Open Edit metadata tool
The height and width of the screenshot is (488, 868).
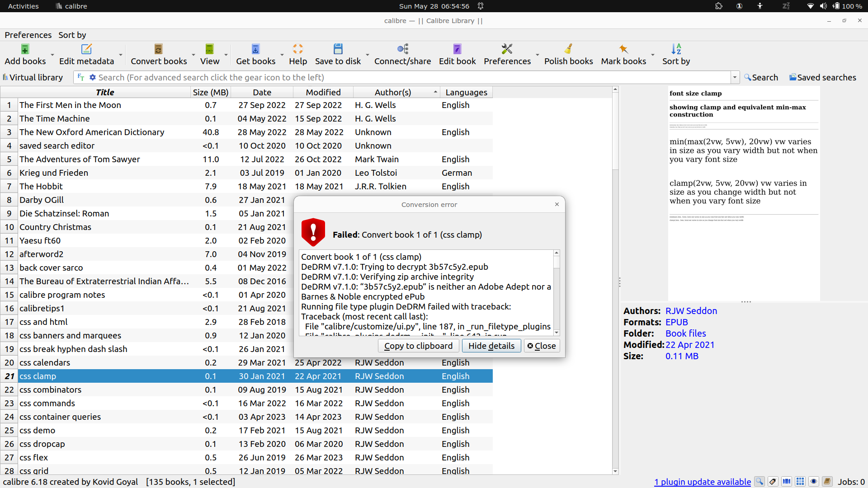click(x=86, y=49)
